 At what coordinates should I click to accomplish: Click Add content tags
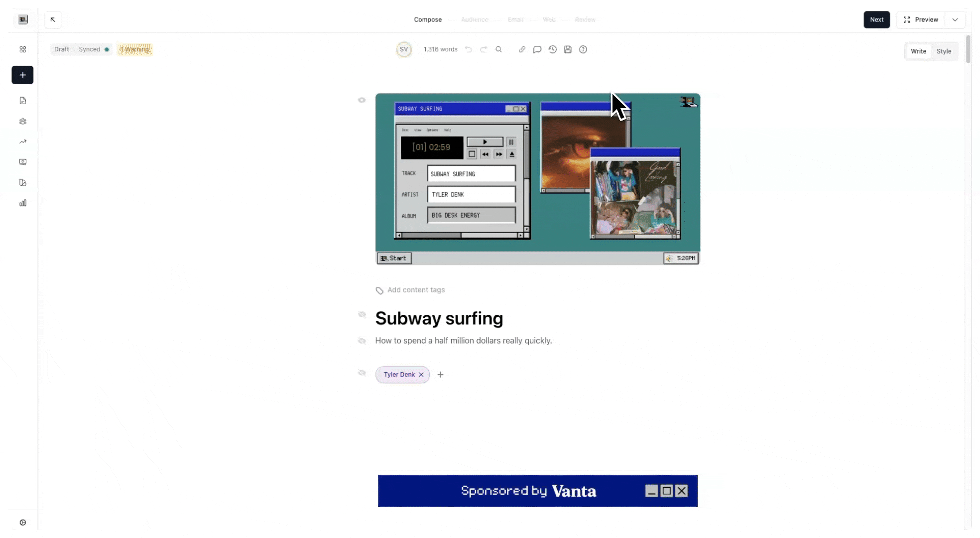pyautogui.click(x=416, y=290)
